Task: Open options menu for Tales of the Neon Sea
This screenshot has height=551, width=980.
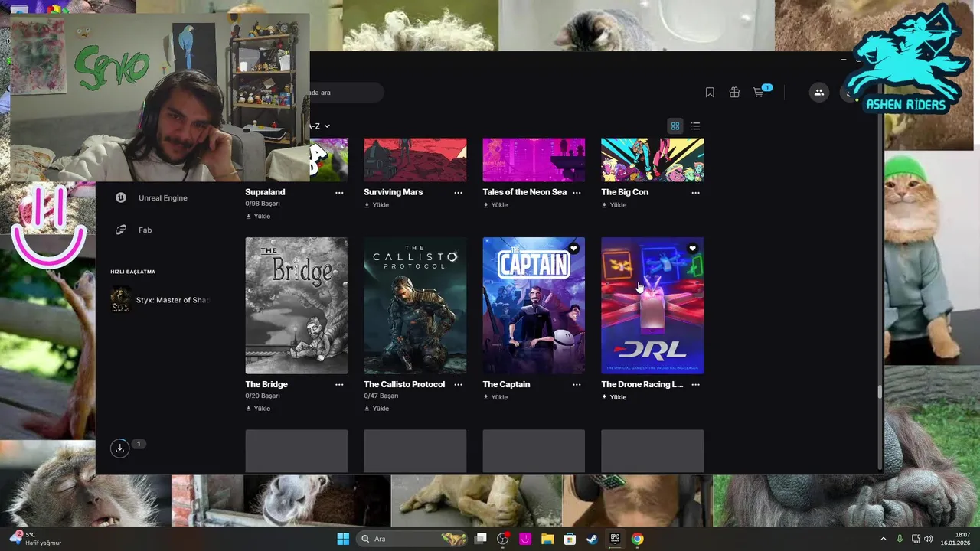Action: (577, 193)
